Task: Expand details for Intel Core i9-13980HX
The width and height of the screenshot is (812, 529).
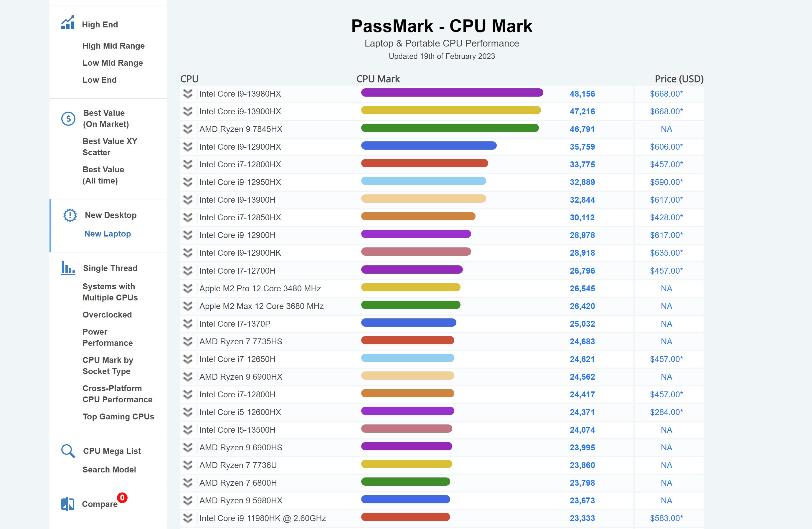Action: tap(188, 94)
